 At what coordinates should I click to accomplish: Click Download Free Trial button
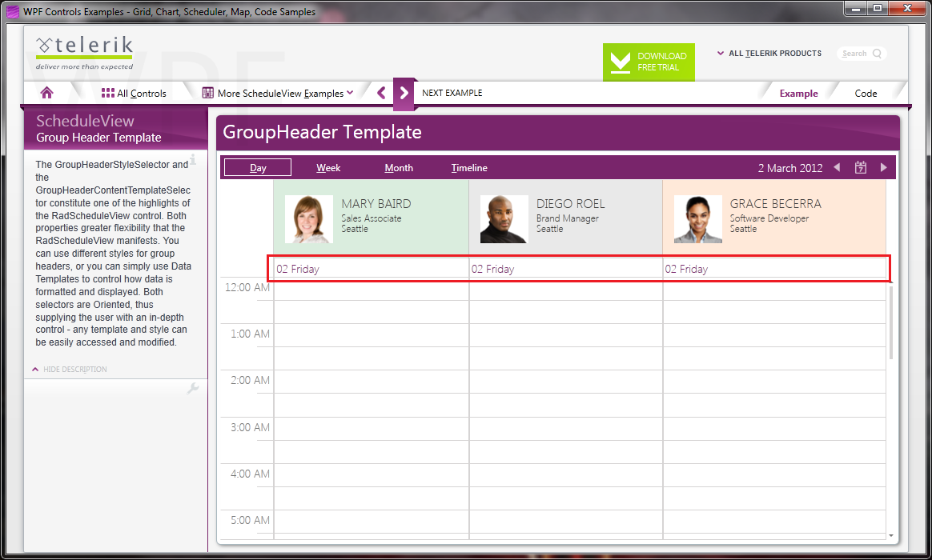pyautogui.click(x=649, y=62)
